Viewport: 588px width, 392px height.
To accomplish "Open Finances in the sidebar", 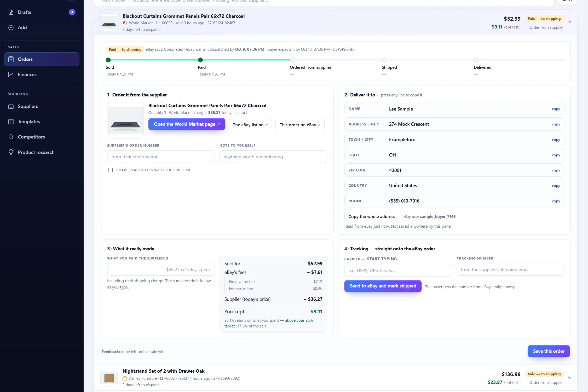I will (x=42, y=74).
